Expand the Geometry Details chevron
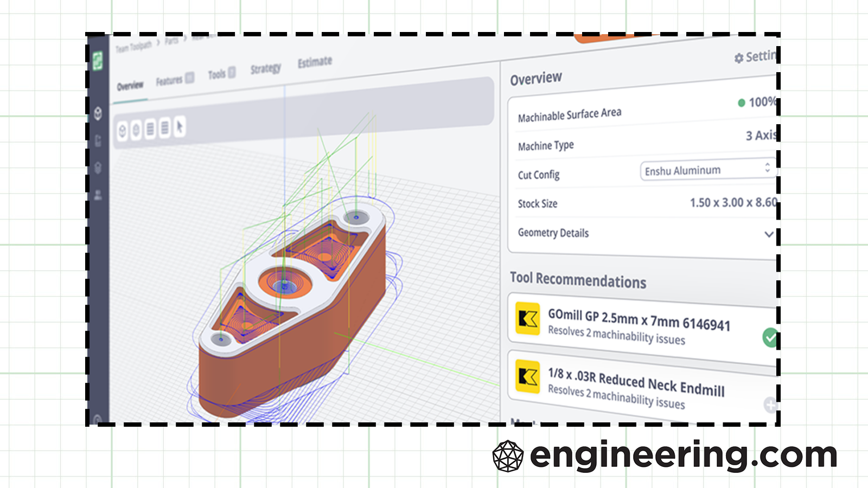Screen dimensions: 868x488 (769, 234)
